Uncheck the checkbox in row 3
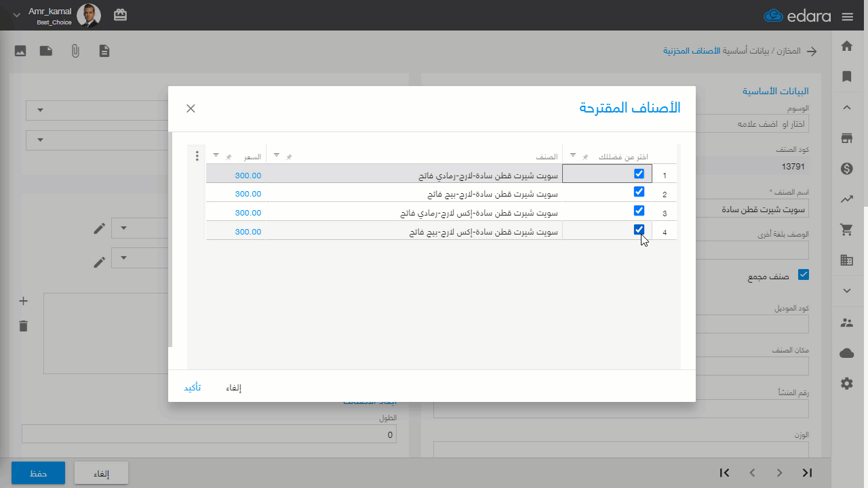Viewport: 868px width, 488px height. [x=639, y=211]
